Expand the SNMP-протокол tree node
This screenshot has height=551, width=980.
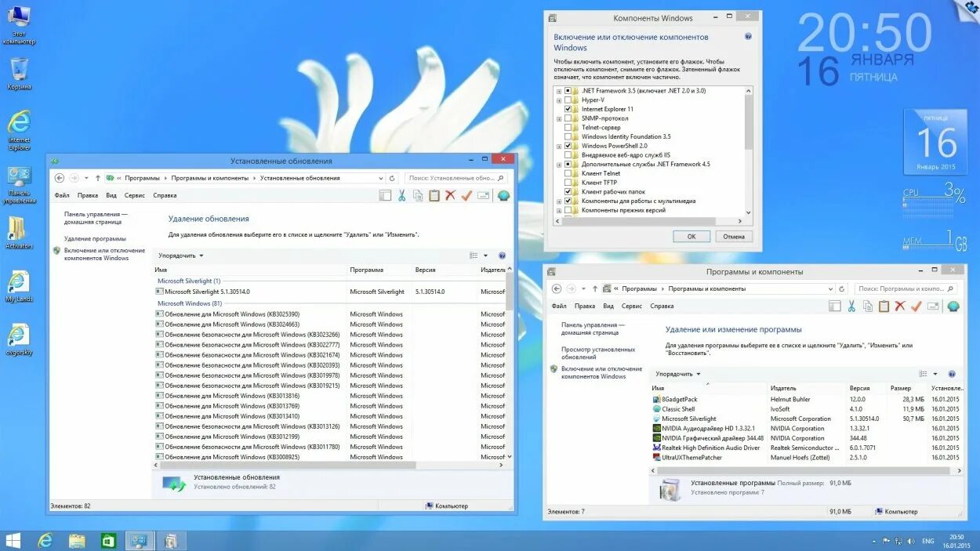(559, 118)
